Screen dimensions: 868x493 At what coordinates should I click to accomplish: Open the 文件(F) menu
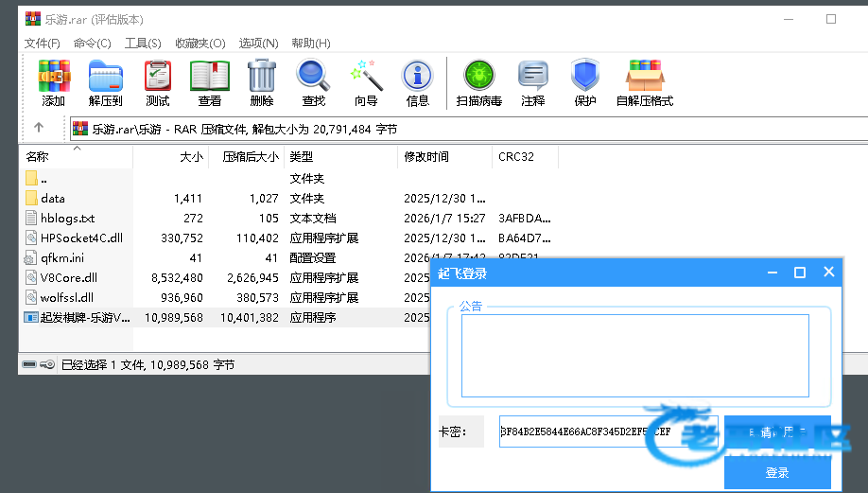point(43,44)
